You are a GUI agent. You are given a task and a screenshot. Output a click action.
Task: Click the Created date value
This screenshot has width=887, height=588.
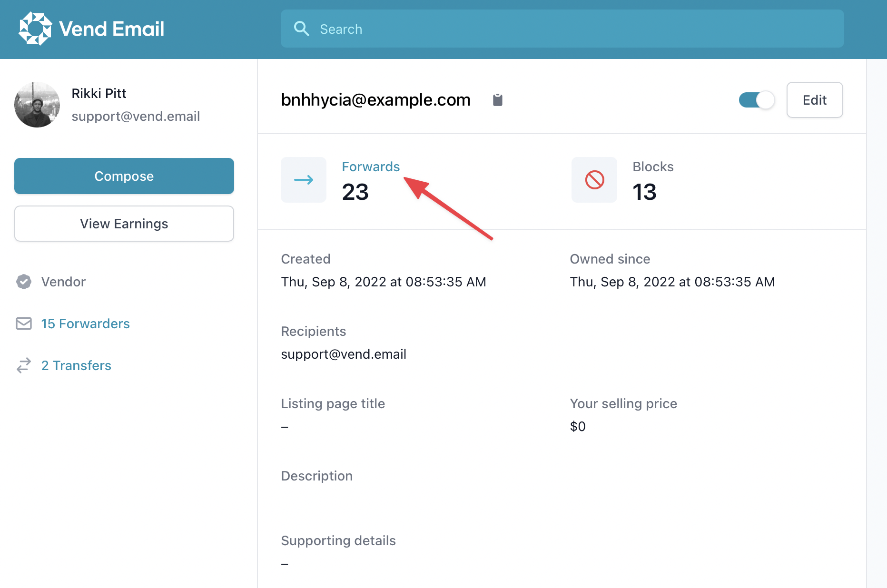[x=384, y=282]
